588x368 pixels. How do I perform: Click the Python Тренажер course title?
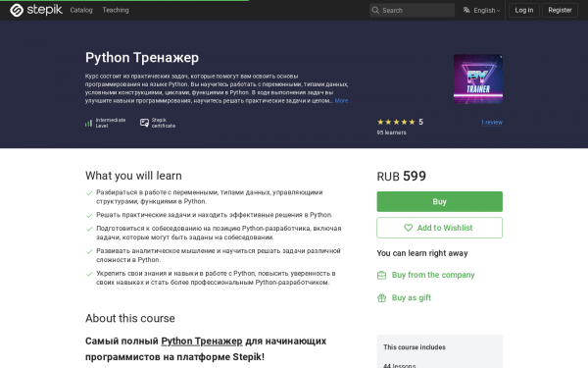pyautogui.click(x=142, y=58)
